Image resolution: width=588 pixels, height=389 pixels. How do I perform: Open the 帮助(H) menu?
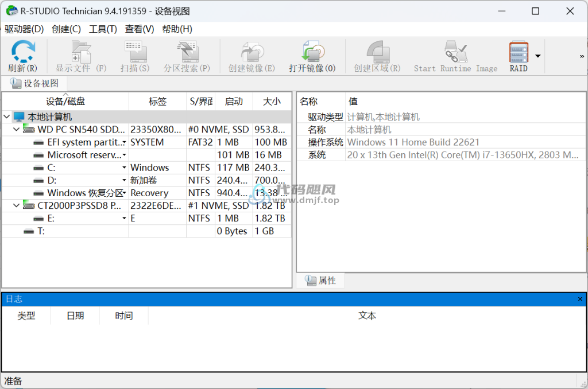click(177, 29)
